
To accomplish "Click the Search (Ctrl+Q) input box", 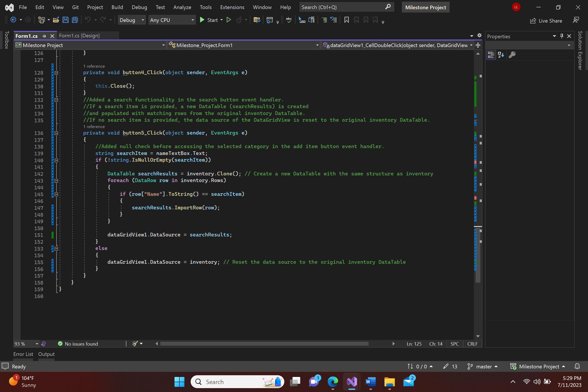I will 346,7.
